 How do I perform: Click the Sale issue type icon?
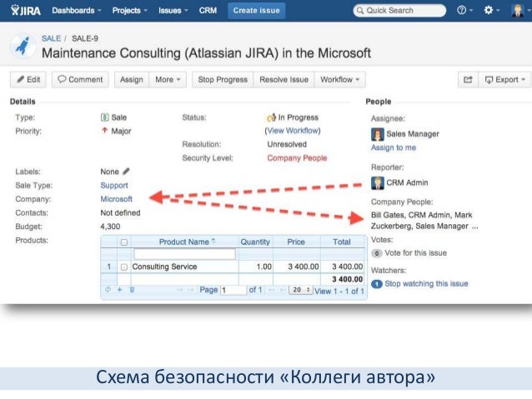[x=104, y=117]
